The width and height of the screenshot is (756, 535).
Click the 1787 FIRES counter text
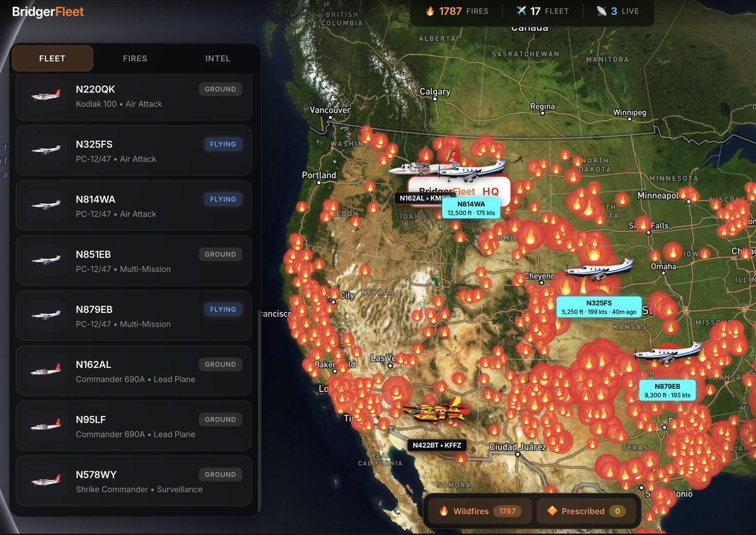coord(463,11)
